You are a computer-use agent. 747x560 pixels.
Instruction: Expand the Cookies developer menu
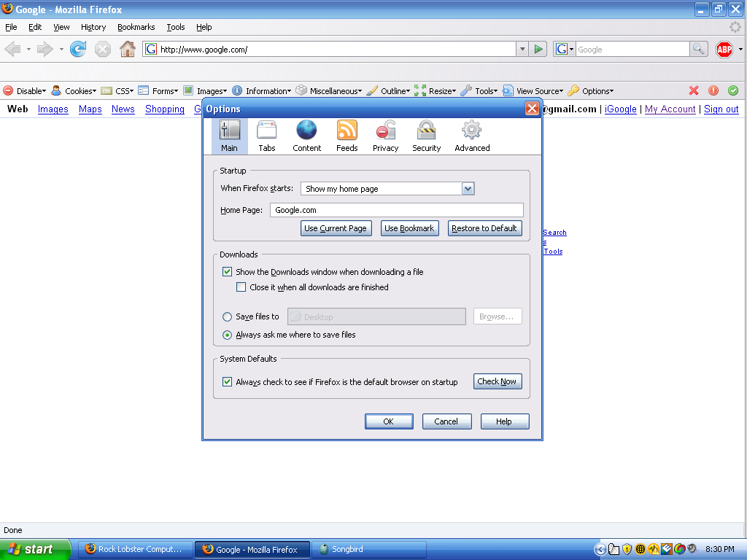coord(74,91)
